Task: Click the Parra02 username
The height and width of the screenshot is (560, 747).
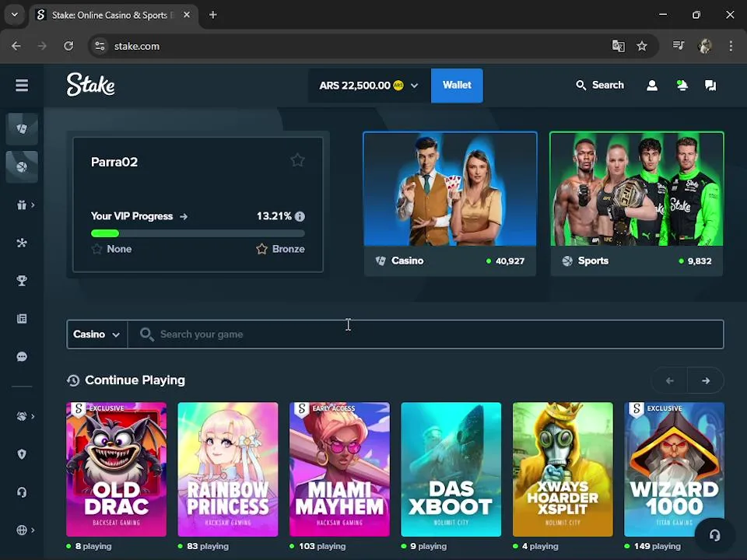Action: [114, 162]
